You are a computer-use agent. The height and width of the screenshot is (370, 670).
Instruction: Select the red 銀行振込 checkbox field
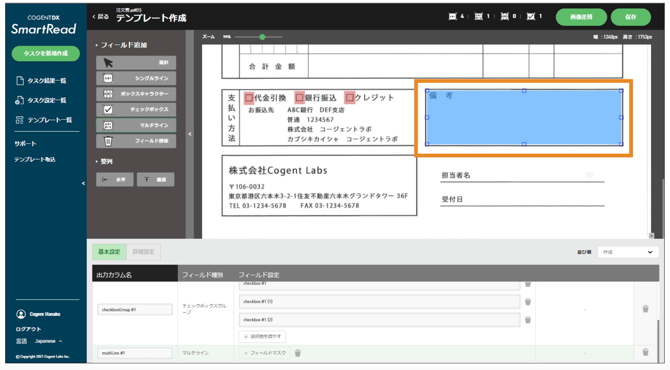(x=300, y=98)
